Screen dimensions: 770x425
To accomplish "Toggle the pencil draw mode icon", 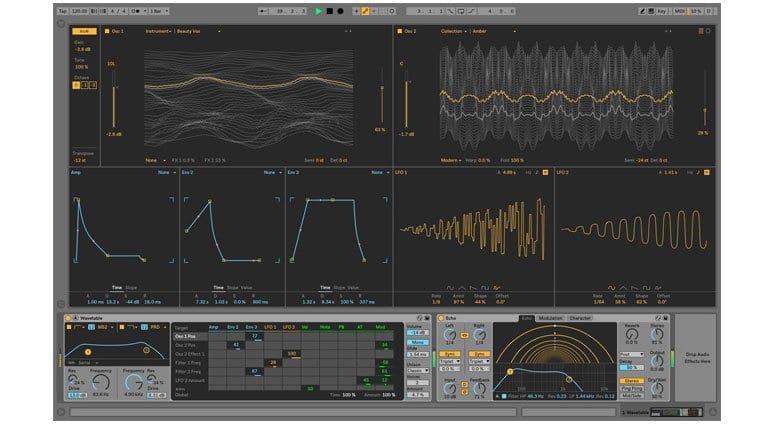I will click(642, 11).
